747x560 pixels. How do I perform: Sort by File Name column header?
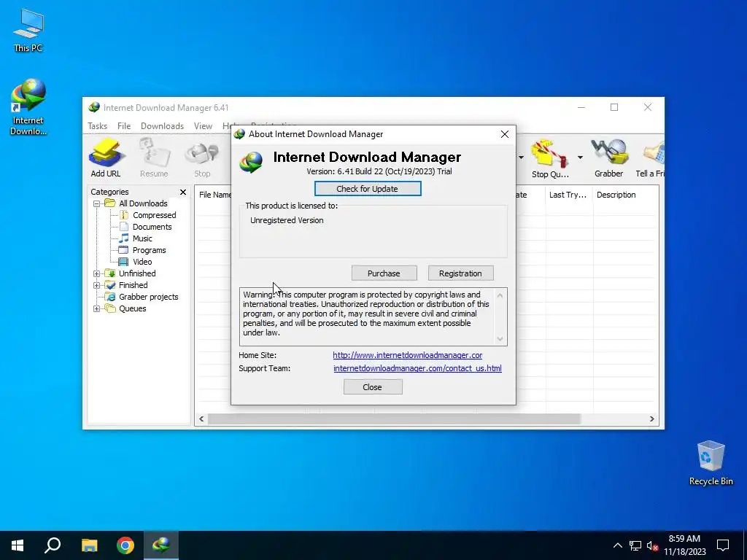pos(214,195)
